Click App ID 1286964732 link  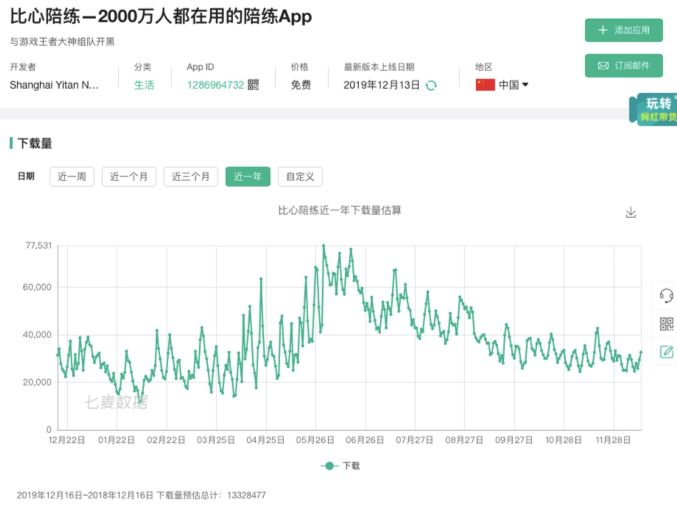pos(215,85)
